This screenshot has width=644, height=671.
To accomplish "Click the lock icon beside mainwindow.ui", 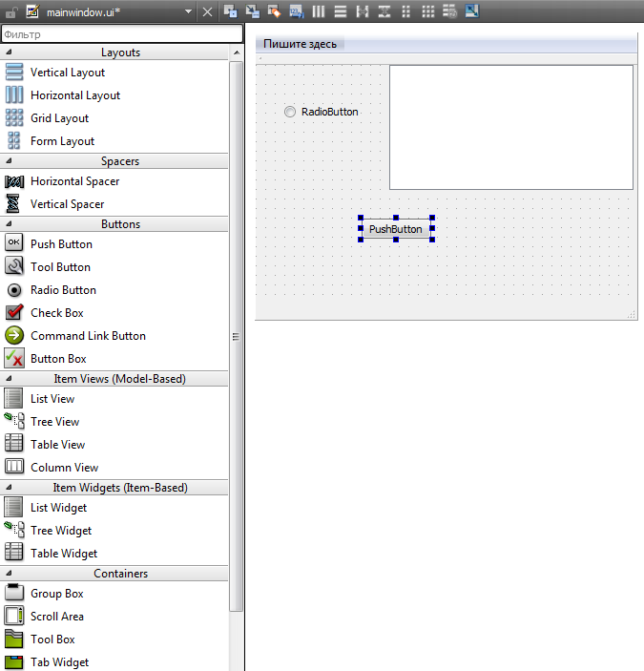I will (x=10, y=12).
